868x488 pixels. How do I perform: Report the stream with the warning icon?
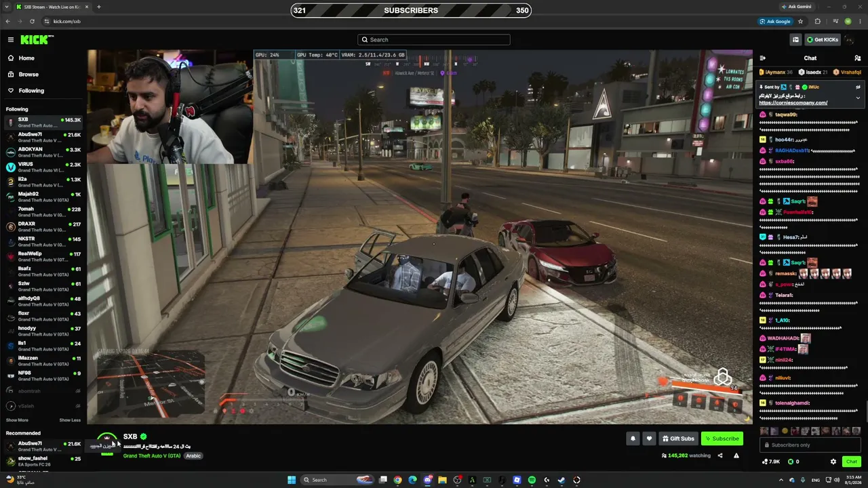tap(736, 455)
